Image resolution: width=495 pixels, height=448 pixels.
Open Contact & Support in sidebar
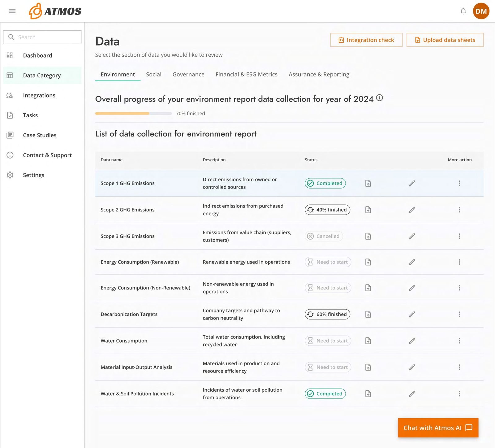pos(42,155)
